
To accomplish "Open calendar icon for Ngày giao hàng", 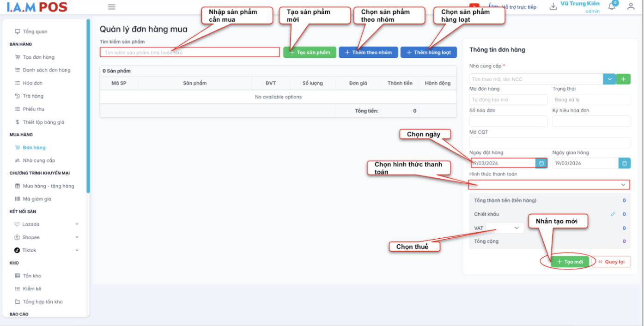I will pyautogui.click(x=624, y=163).
